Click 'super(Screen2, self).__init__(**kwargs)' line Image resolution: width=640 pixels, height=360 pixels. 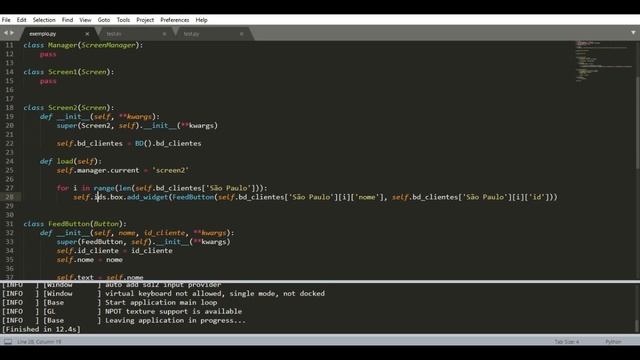[137, 125]
